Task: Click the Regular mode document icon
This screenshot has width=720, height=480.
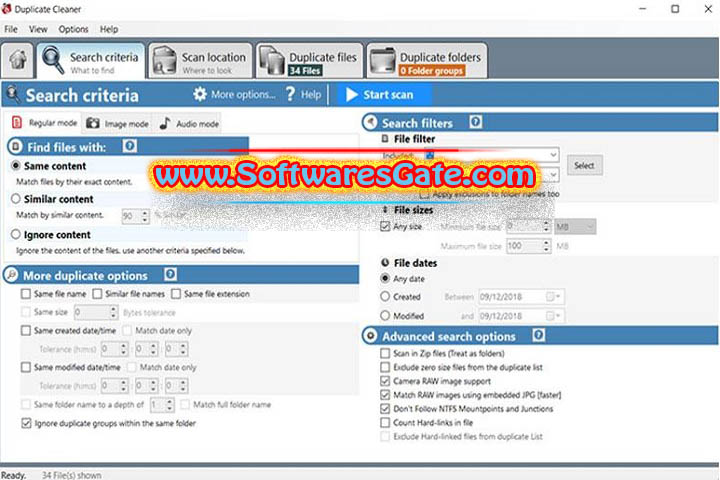Action: [x=17, y=122]
